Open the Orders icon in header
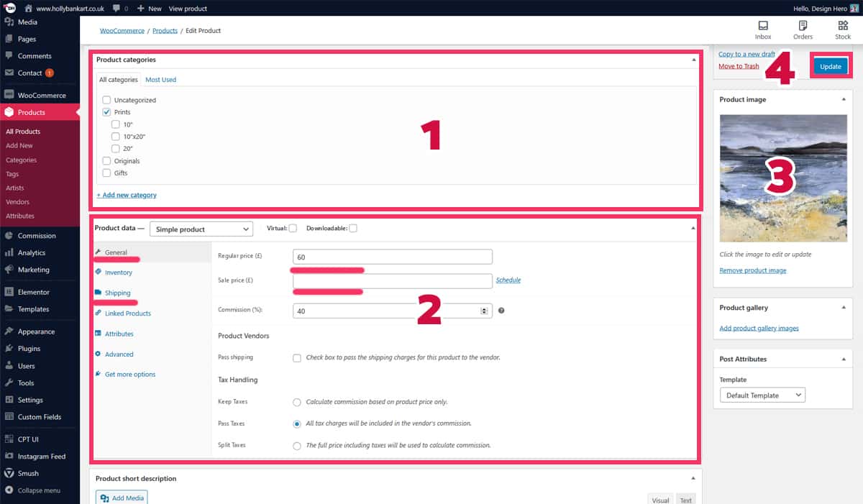Screen dimensions: 863x504 tap(803, 29)
